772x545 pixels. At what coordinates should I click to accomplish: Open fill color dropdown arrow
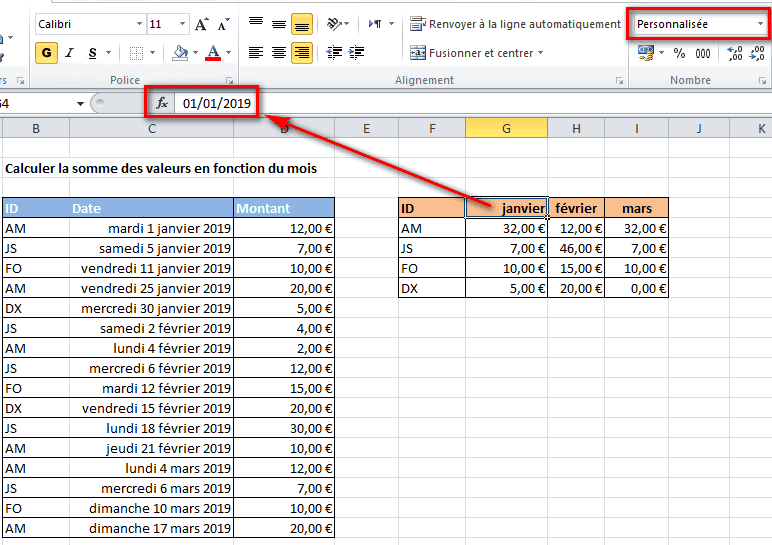(x=195, y=53)
